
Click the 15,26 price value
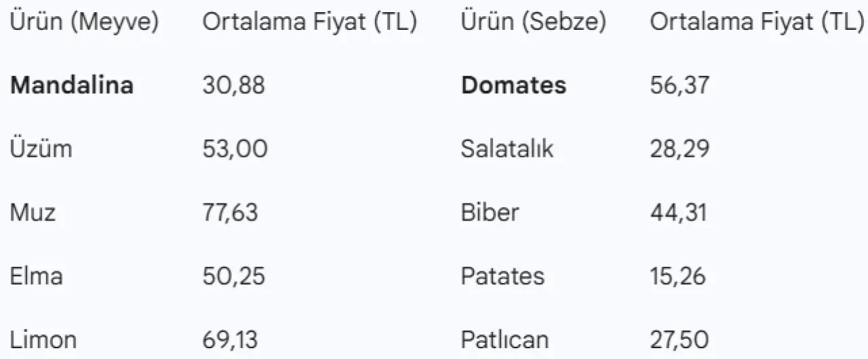point(678,276)
